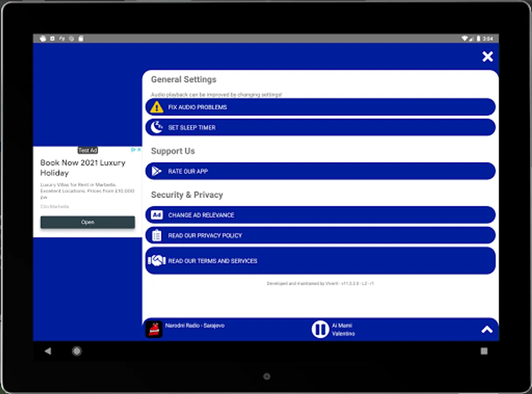This screenshot has height=394, width=532.
Task: Select the developed and maintained version text
Action: pos(320,284)
